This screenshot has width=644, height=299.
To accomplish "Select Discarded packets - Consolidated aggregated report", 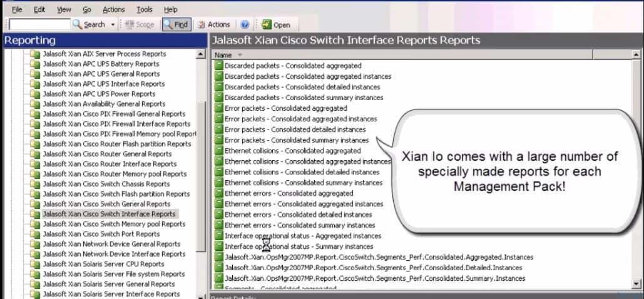I will [293, 66].
